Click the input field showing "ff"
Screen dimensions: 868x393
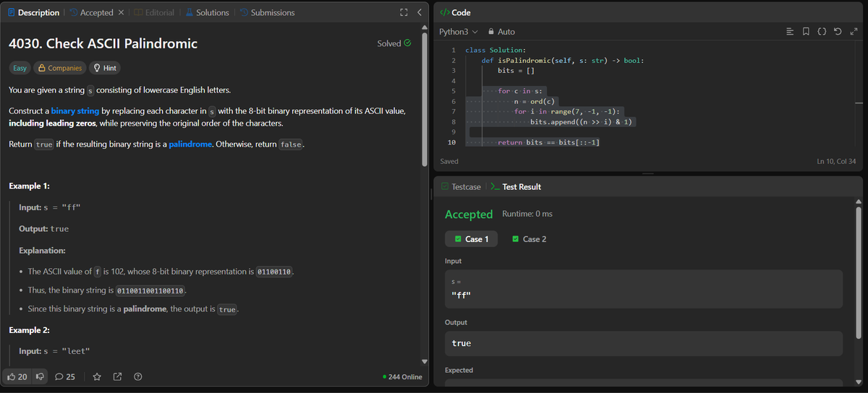click(644, 289)
